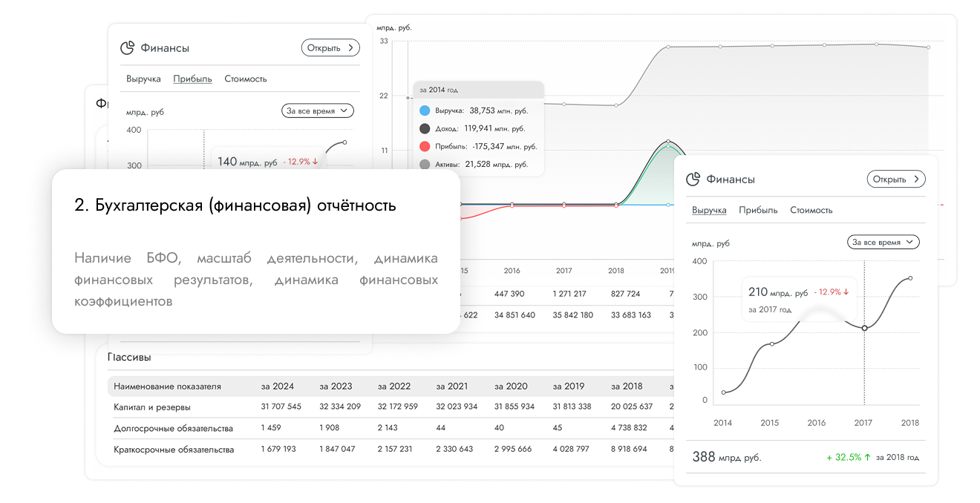Select the Прибыль tab in top-left card
The image size is (980, 503).
192,79
